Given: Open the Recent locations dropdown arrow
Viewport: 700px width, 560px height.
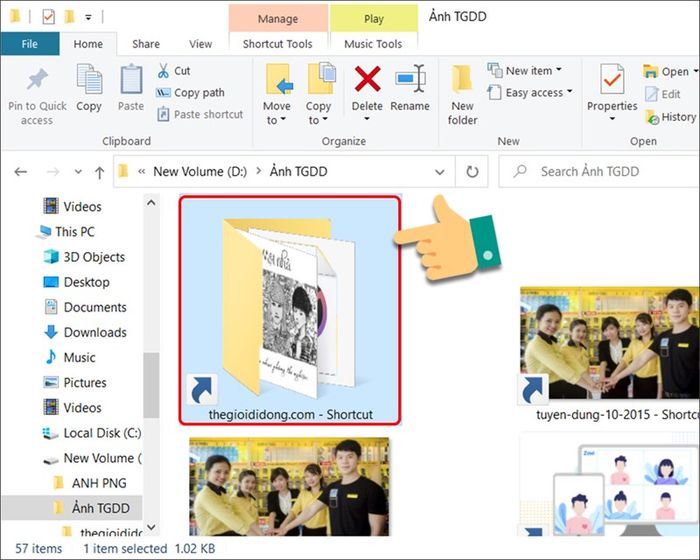Looking at the screenshot, I should click(78, 171).
